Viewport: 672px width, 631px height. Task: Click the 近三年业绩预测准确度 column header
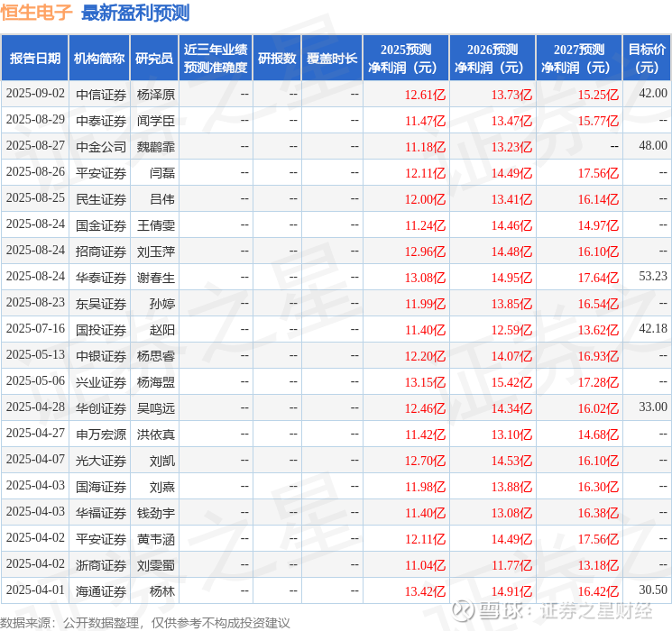click(216, 58)
